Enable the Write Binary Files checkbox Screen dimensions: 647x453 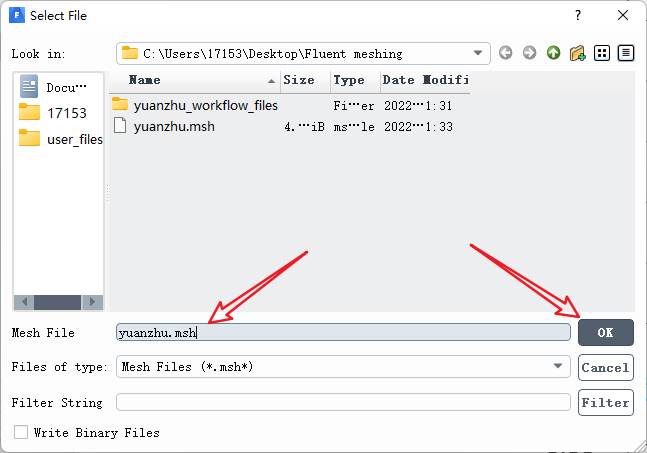coord(21,433)
